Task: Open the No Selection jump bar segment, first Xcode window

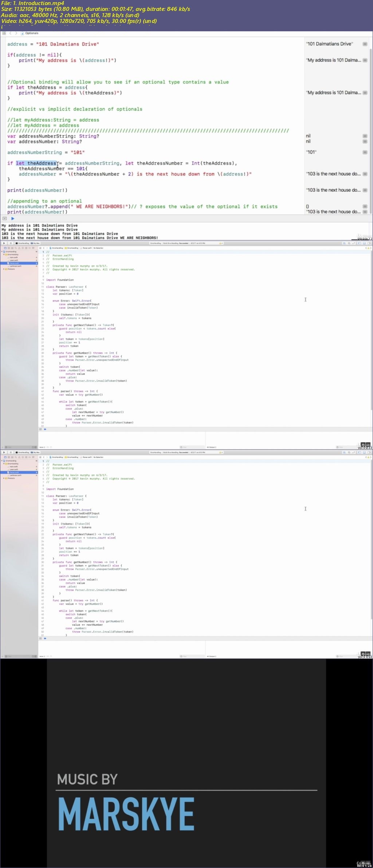Action: [98, 248]
